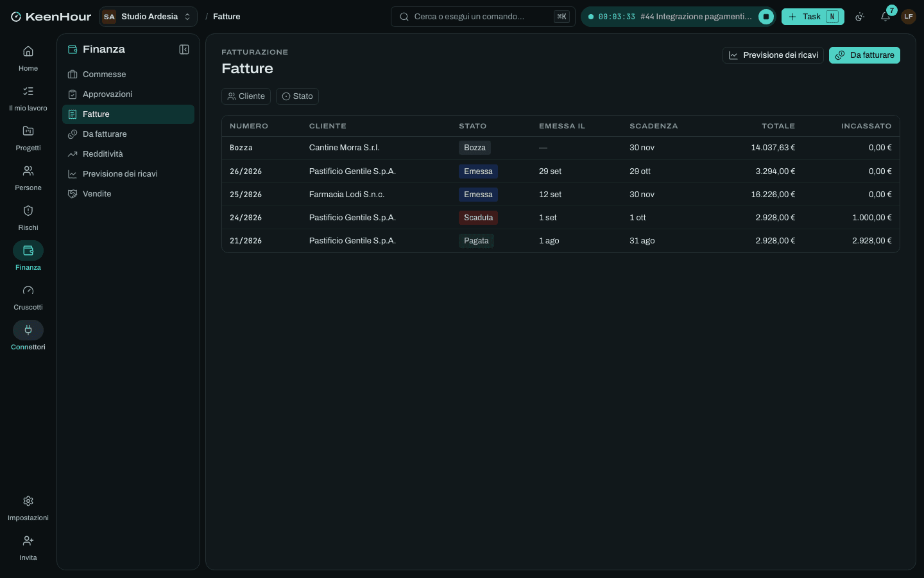Screen dimensions: 924x578
Task: Open Previsione dei ricavi in sidebar menu
Action: [x=128, y=174]
